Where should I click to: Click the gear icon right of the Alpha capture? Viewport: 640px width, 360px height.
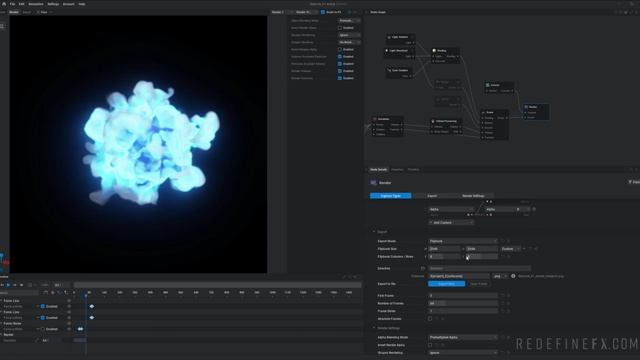coord(534,209)
